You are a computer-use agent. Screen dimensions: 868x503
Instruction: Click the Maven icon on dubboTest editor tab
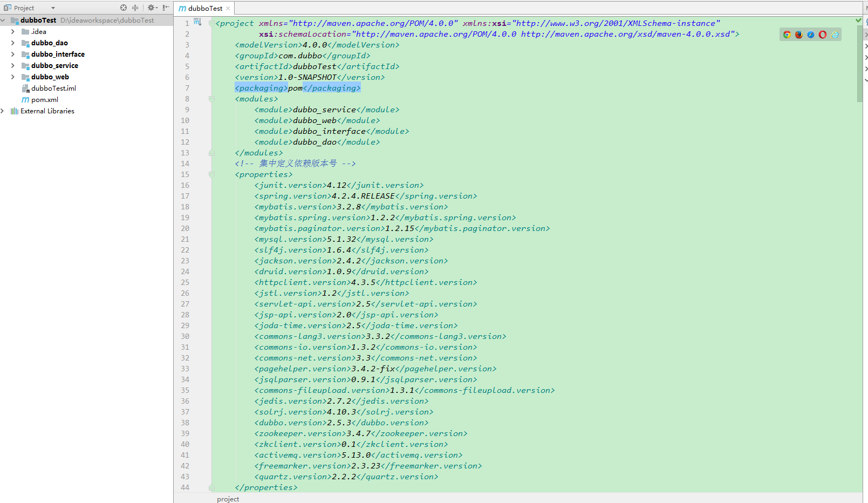click(x=182, y=8)
